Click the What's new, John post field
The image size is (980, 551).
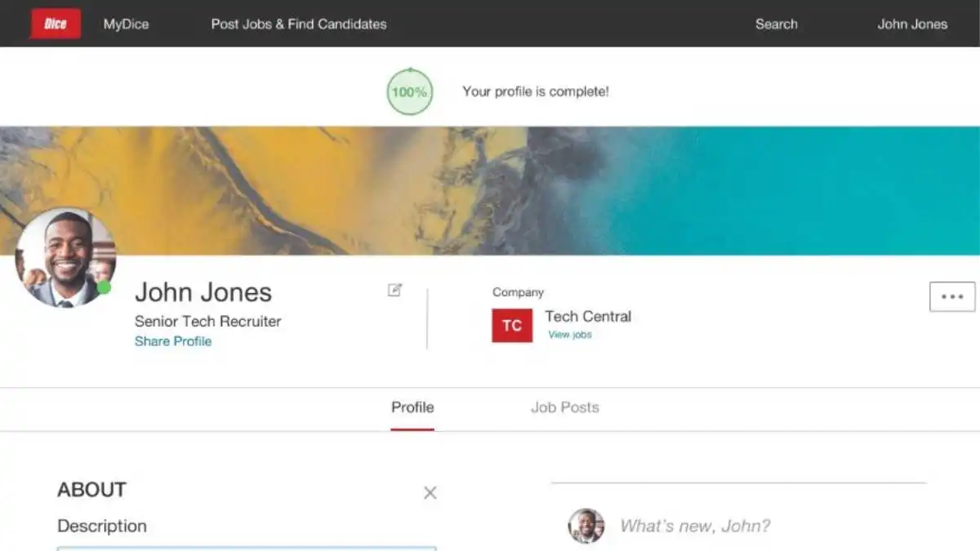pos(694,526)
